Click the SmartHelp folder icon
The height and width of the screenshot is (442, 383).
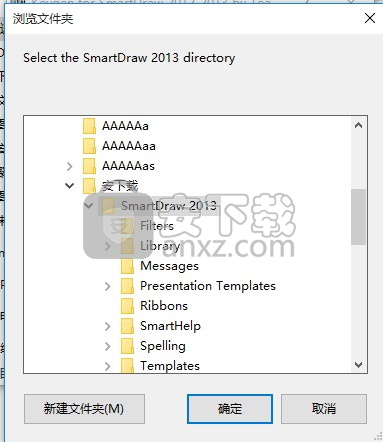pyautogui.click(x=127, y=326)
